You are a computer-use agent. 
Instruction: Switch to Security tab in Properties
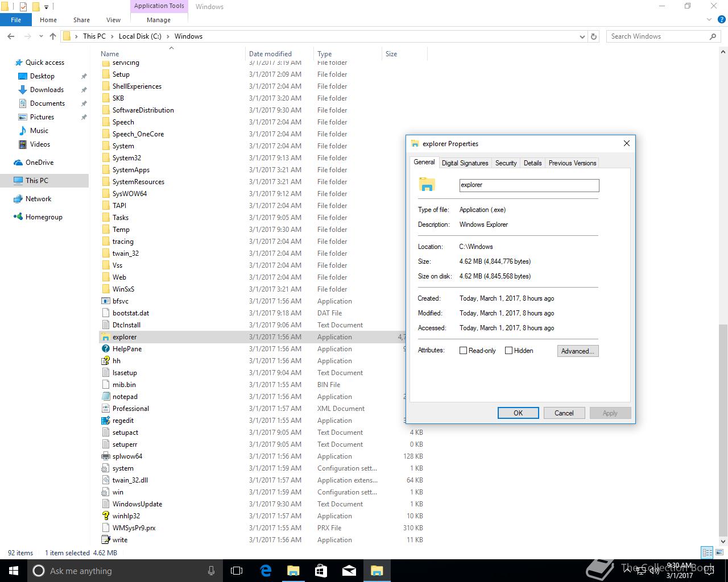pyautogui.click(x=506, y=163)
